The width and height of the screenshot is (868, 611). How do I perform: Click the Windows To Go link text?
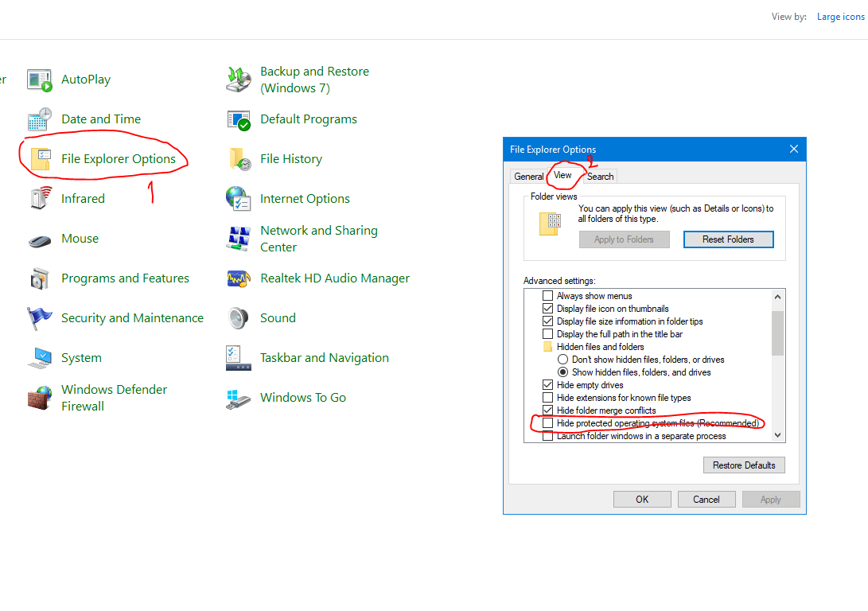coord(303,398)
